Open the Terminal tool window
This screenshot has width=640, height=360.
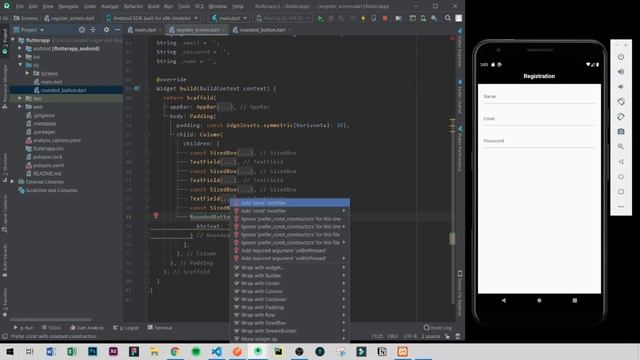click(160, 328)
